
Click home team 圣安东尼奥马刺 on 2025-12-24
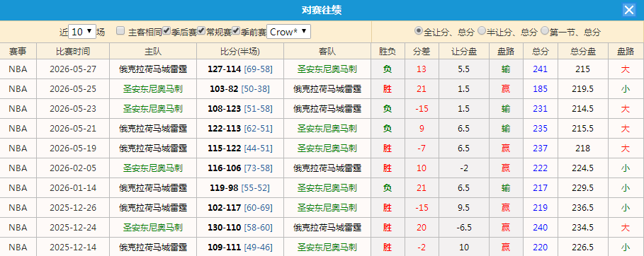pyautogui.click(x=153, y=228)
